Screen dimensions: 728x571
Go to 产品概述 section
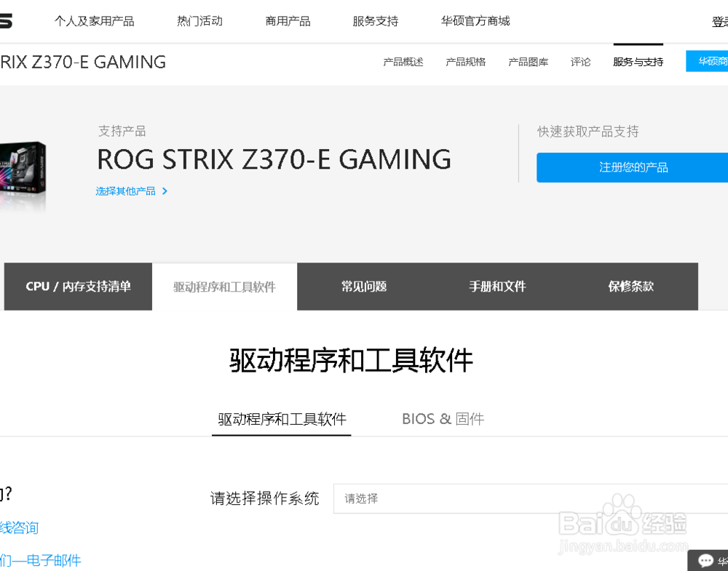(403, 62)
